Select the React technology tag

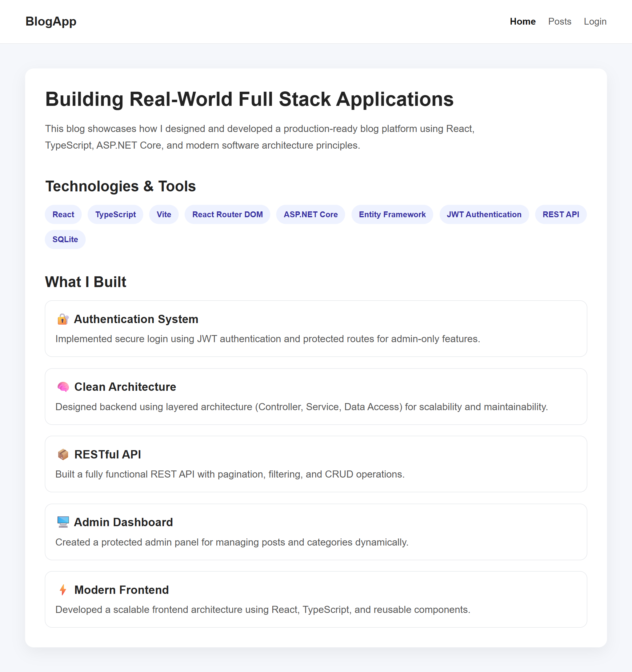[x=63, y=214]
